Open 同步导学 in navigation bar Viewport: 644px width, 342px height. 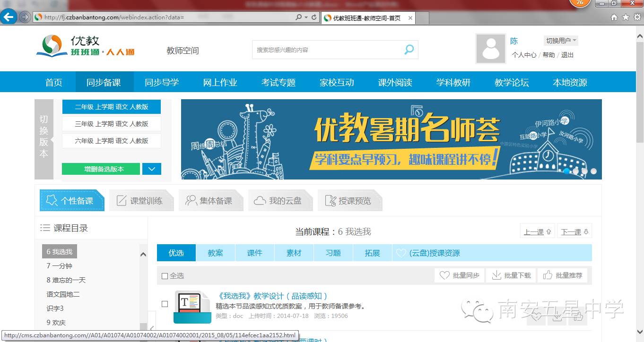(162, 82)
